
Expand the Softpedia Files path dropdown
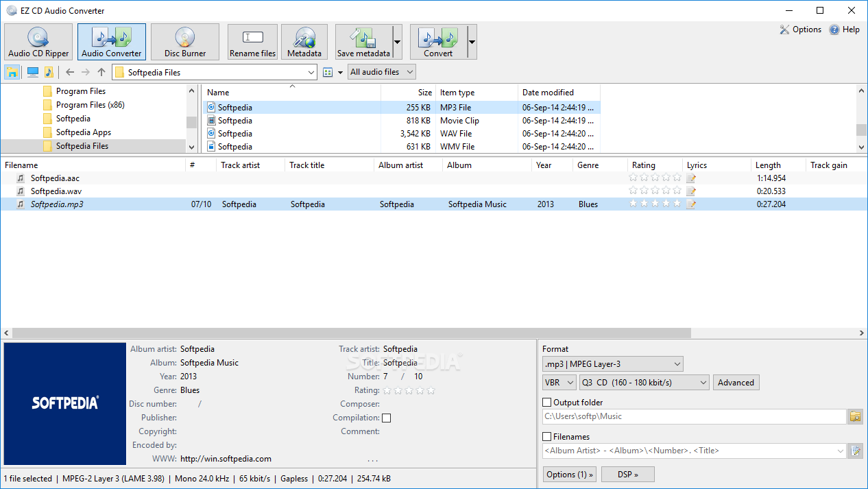[x=311, y=72]
